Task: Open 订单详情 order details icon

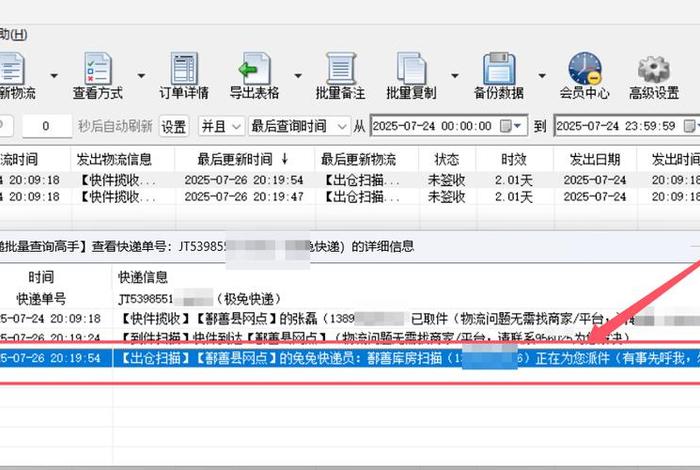Action: pos(184,68)
